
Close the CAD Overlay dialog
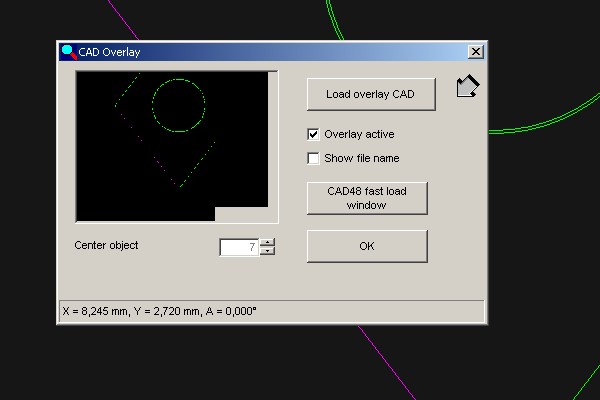click(x=475, y=51)
